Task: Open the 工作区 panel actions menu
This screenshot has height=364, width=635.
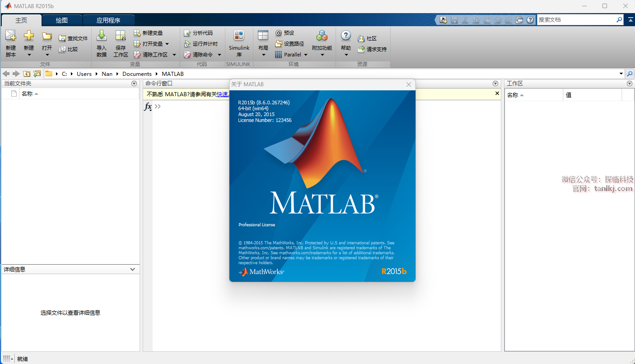Action: [630, 84]
